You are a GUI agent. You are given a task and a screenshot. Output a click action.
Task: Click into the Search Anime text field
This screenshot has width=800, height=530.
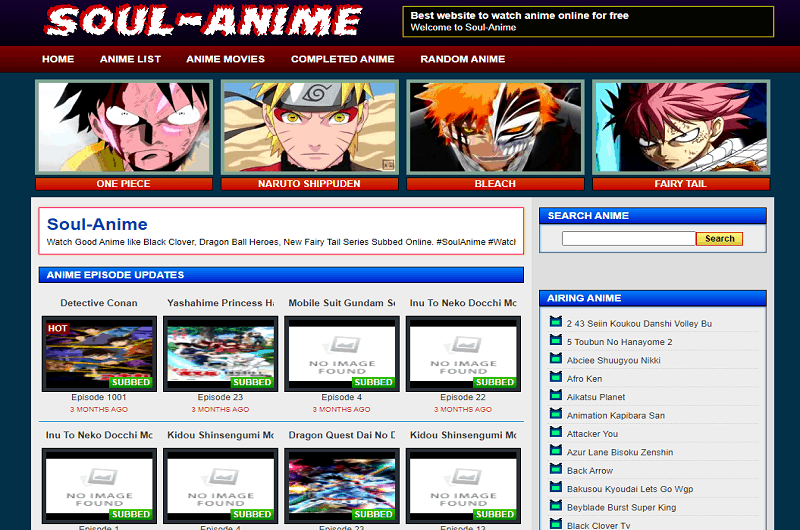(x=628, y=239)
